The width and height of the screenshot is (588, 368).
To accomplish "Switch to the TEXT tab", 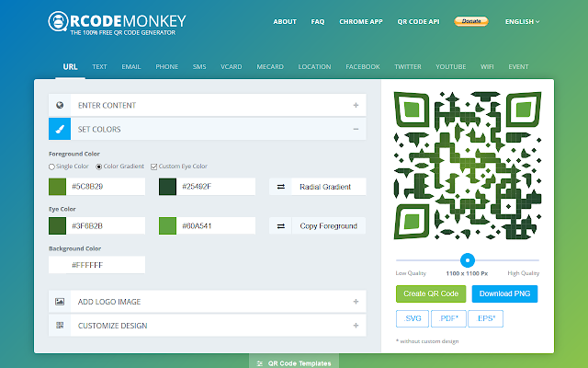I will click(99, 67).
